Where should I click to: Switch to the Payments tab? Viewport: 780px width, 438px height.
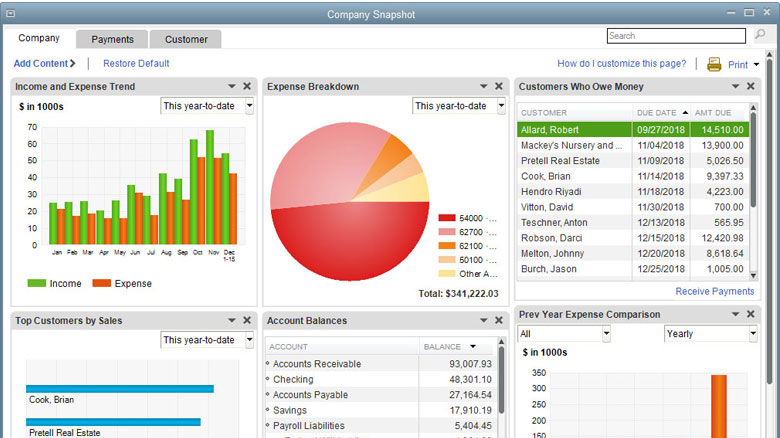[x=112, y=39]
